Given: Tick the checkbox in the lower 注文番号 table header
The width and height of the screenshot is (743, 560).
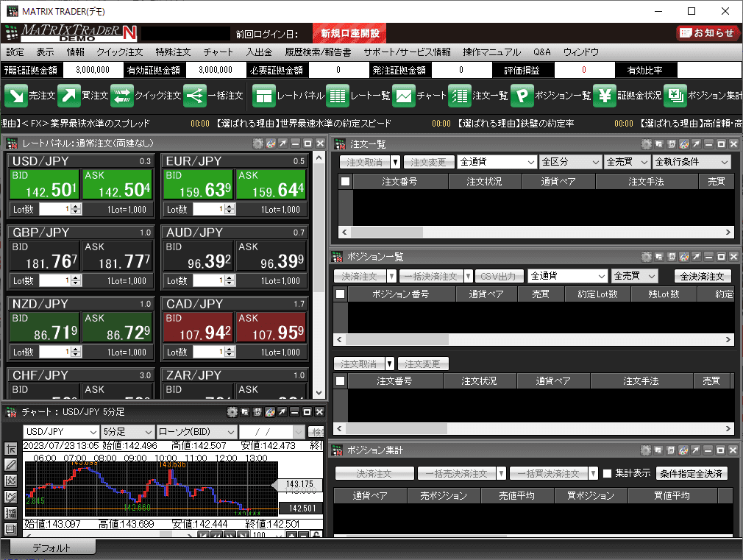Looking at the screenshot, I should [x=340, y=380].
